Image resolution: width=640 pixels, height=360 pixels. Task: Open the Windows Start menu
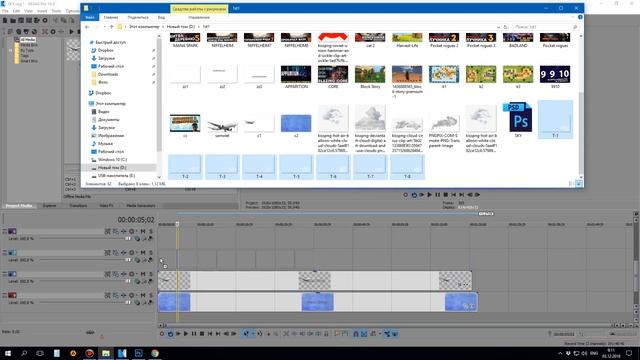point(8,353)
